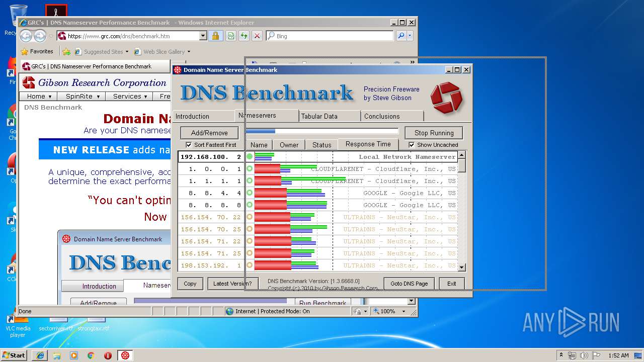Open the Home menu on GRC page

click(x=39, y=96)
